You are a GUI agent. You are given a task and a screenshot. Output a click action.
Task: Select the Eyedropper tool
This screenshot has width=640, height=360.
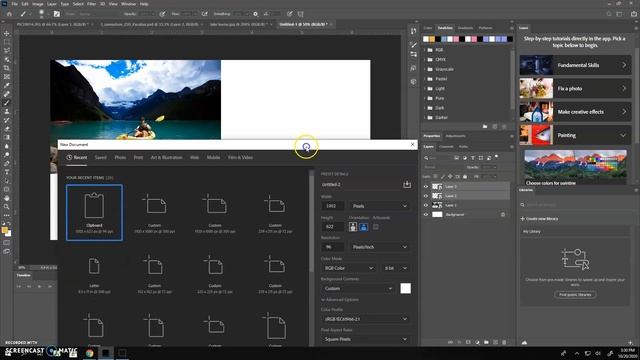coord(7,85)
